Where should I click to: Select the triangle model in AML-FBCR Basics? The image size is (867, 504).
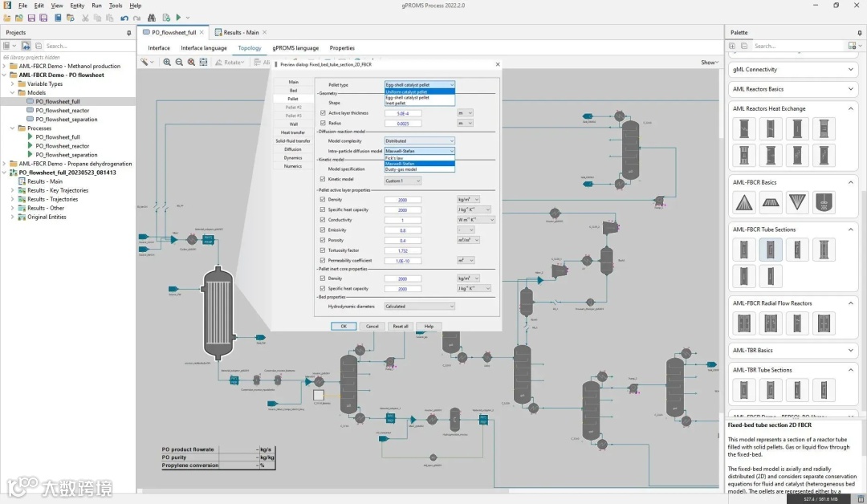pyautogui.click(x=744, y=203)
